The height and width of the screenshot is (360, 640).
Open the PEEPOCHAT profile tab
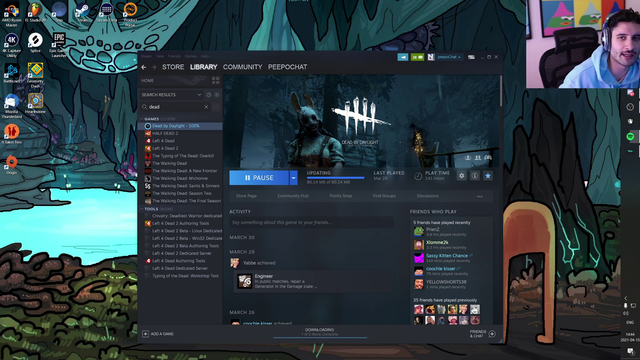tap(287, 67)
